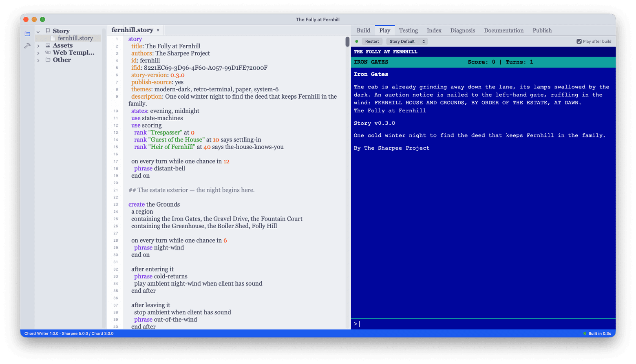Click line number 23 in the gutter
This screenshot has width=636, height=364.
[x=116, y=205]
